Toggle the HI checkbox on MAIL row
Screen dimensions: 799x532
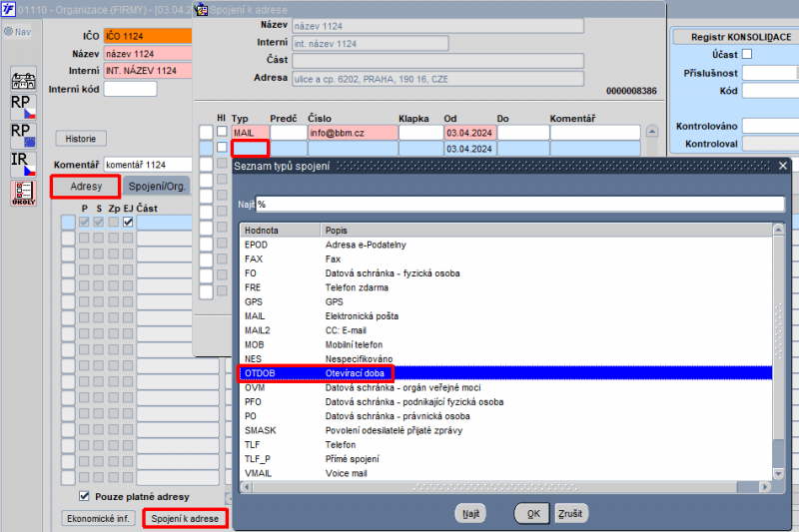(x=222, y=132)
